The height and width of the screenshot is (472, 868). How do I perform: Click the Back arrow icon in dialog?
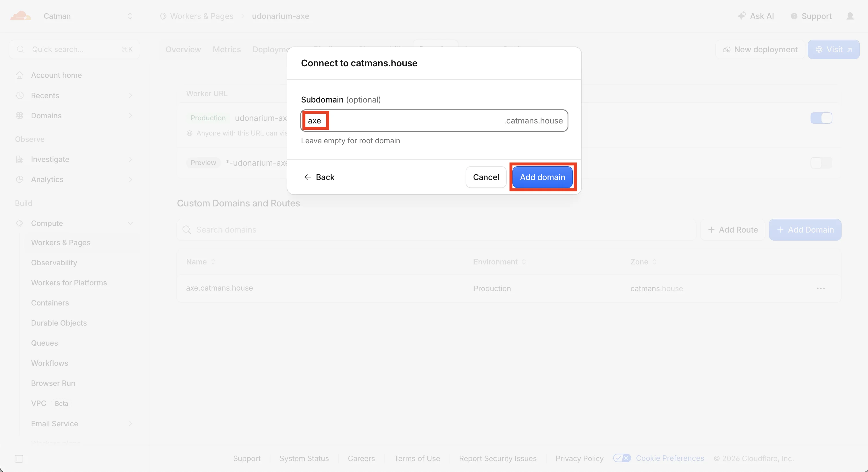pos(307,177)
